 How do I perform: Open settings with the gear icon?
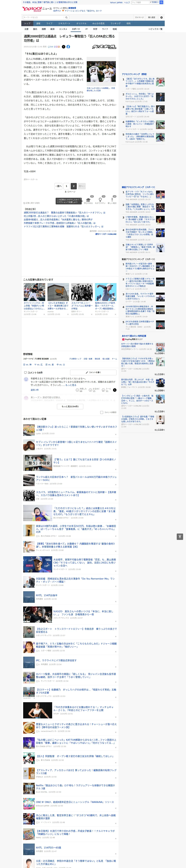pyautogui.click(x=161, y=18)
